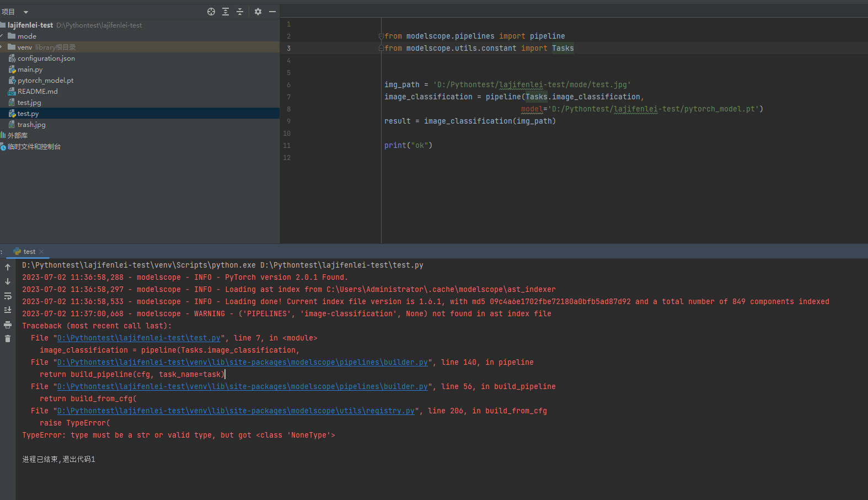Toggle the fold marker on line 2 import
868x500 pixels.
381,36
